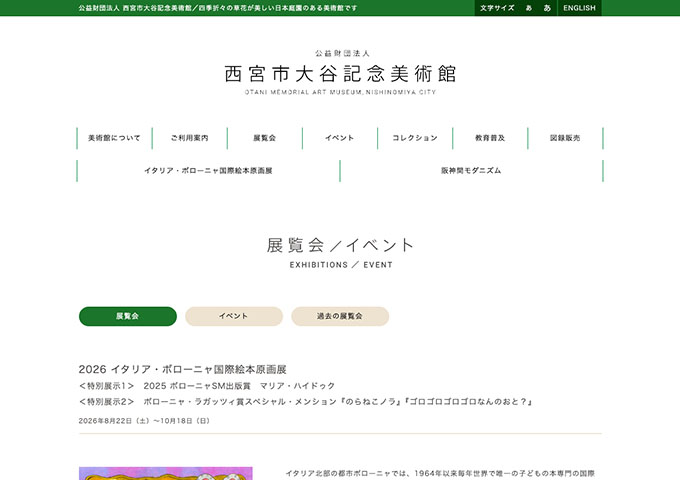Viewport: 680px width, 480px height.
Task: Click the green header tagline text
Action: [x=218, y=8]
